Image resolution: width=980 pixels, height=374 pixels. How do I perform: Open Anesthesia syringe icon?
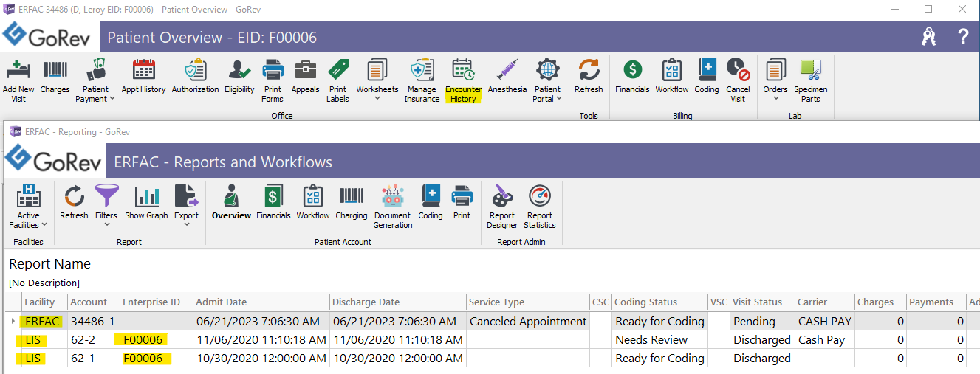(x=507, y=77)
